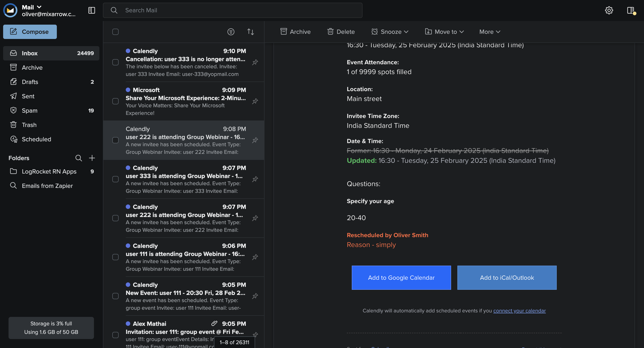Click into the Search Mail field

click(x=233, y=10)
